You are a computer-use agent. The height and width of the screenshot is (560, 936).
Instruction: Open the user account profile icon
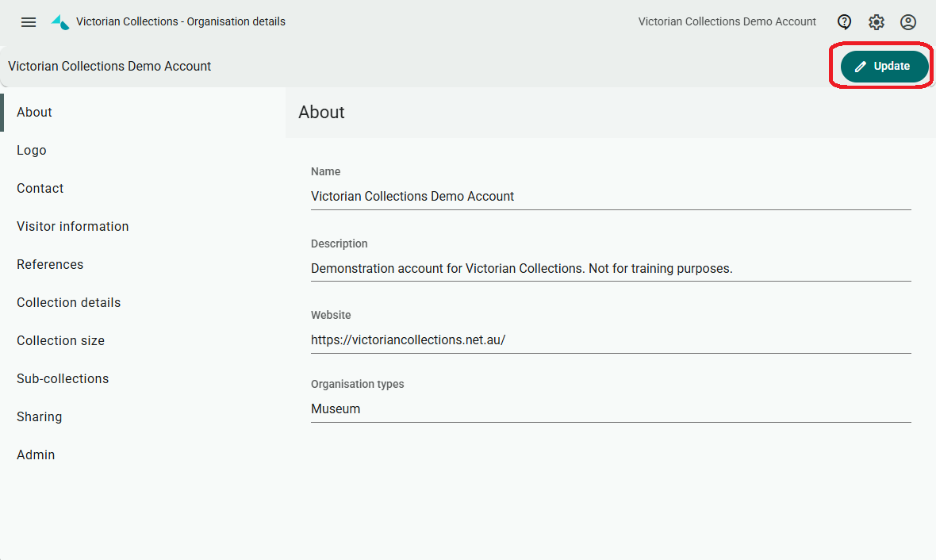(x=908, y=22)
